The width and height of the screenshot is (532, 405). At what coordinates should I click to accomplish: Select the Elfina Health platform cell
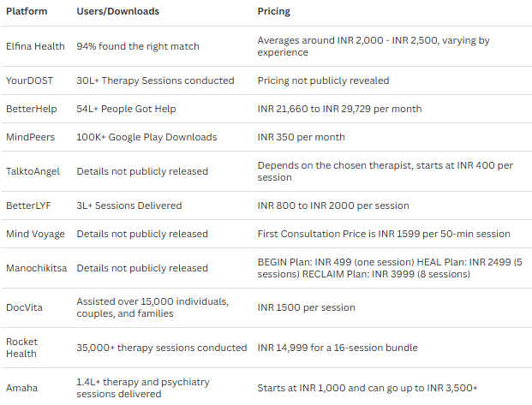[37, 46]
